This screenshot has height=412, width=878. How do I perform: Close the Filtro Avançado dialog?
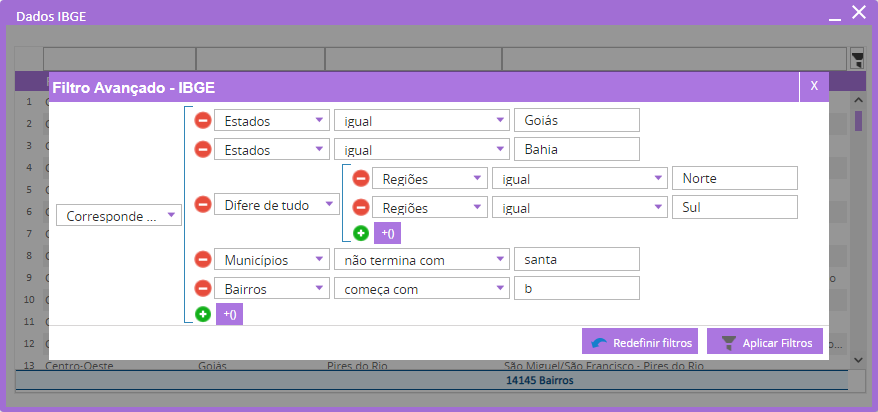(814, 86)
